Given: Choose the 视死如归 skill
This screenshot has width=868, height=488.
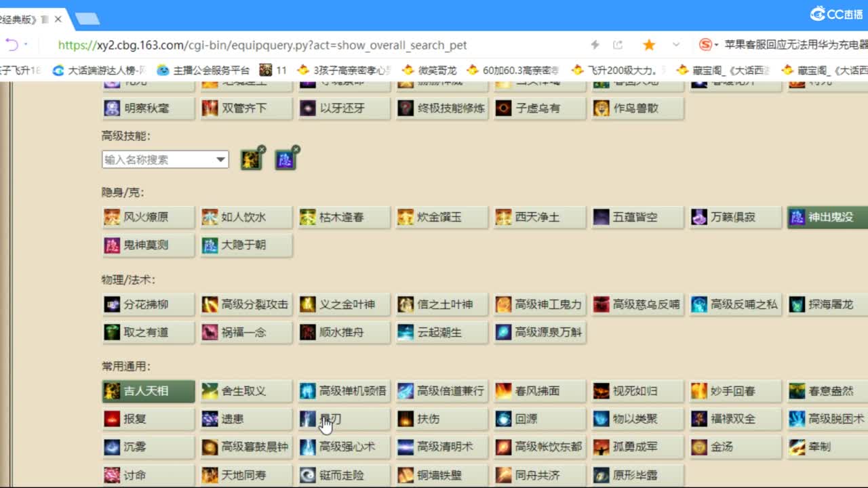Looking at the screenshot, I should pyautogui.click(x=637, y=391).
